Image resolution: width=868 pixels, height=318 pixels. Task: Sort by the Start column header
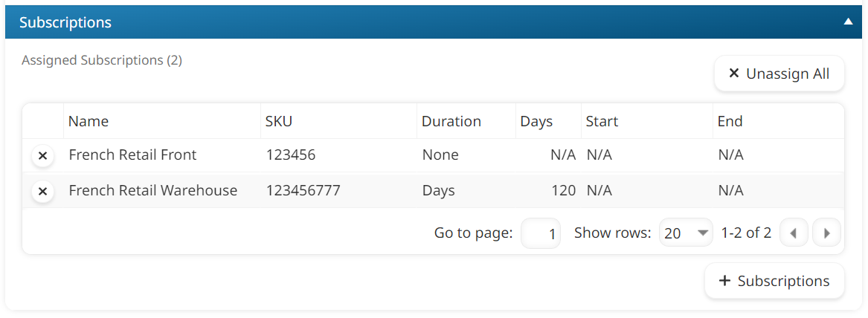602,121
